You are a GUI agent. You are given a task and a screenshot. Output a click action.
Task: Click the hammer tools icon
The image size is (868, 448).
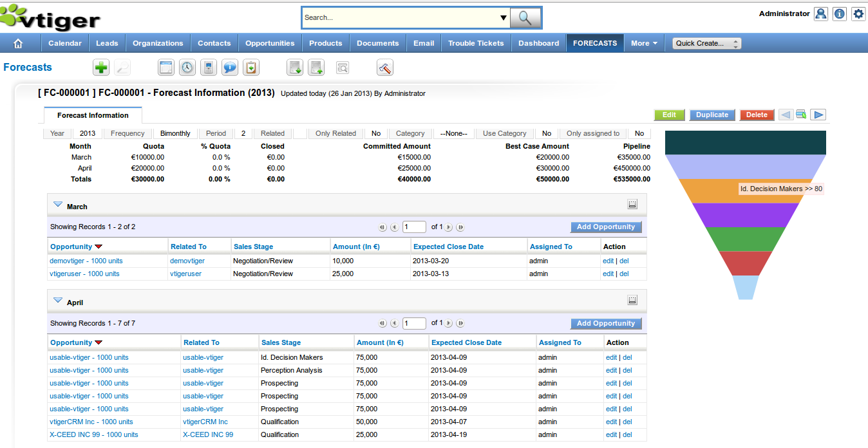point(385,68)
